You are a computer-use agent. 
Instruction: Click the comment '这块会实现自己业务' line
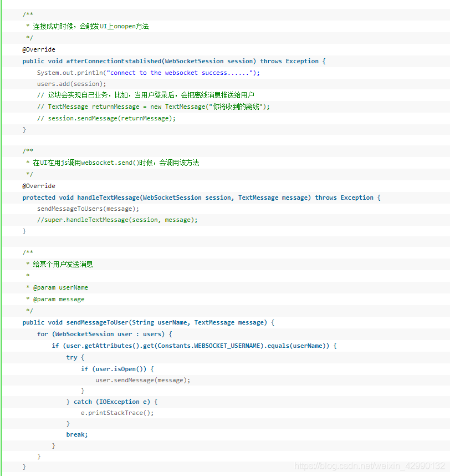[x=146, y=95]
